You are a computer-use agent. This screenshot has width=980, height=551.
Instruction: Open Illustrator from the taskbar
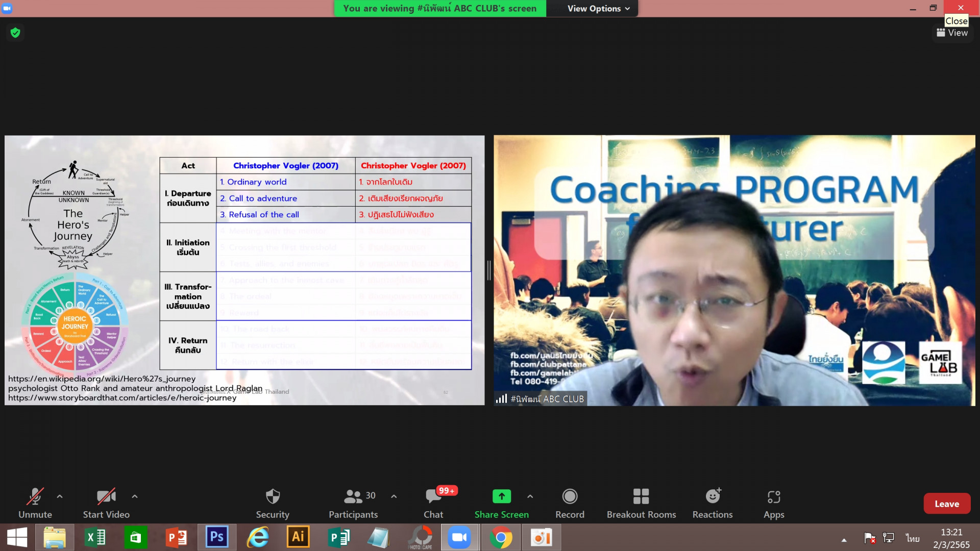pos(298,538)
